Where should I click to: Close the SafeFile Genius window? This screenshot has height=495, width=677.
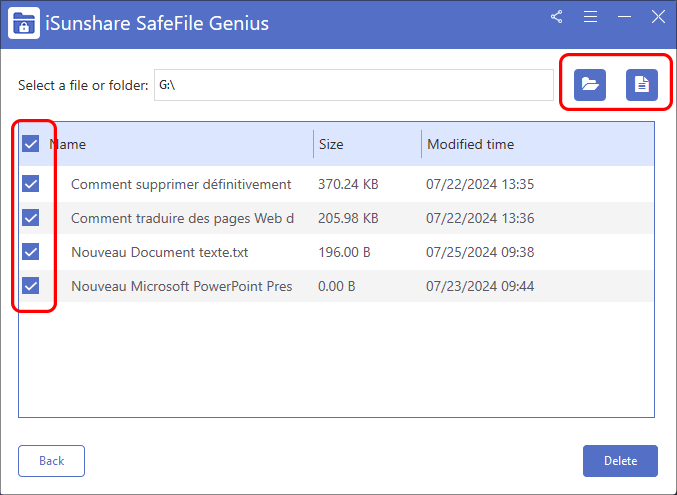click(x=658, y=17)
